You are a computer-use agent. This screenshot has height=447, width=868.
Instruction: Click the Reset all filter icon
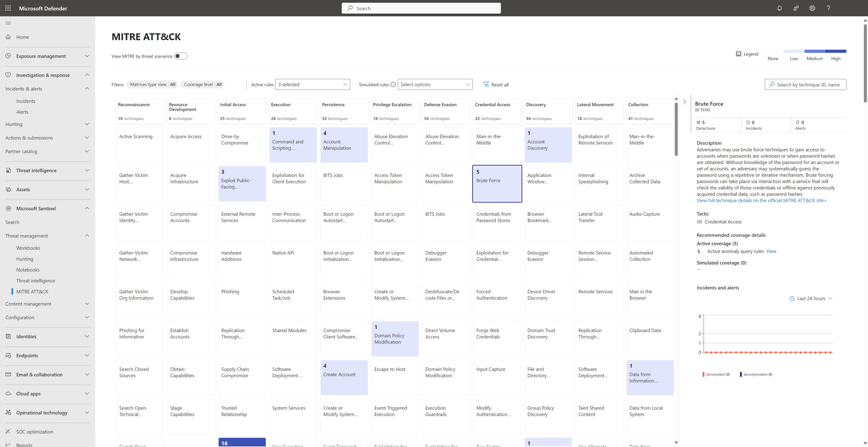[486, 84]
